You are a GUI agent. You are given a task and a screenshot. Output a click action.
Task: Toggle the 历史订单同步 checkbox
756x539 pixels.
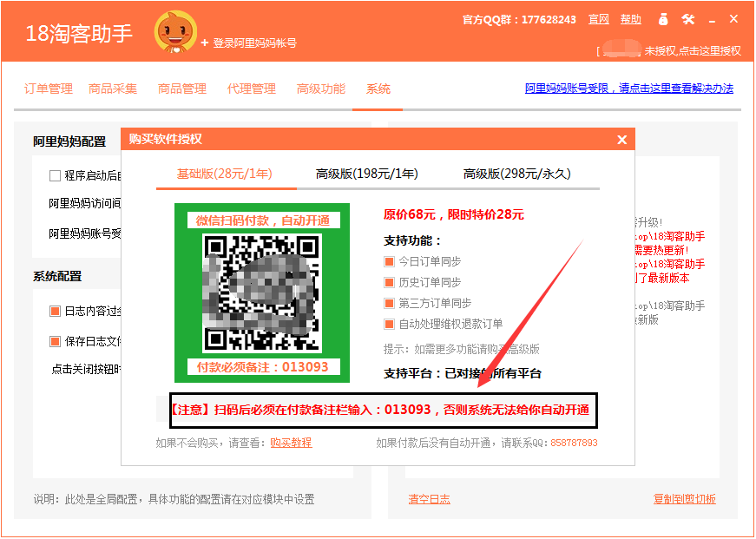[390, 282]
